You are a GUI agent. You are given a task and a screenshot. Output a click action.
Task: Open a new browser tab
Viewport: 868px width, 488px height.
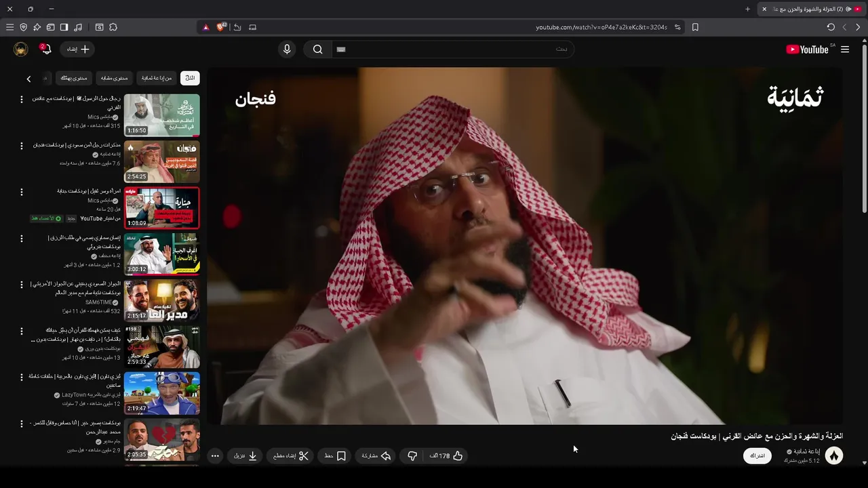(x=747, y=9)
